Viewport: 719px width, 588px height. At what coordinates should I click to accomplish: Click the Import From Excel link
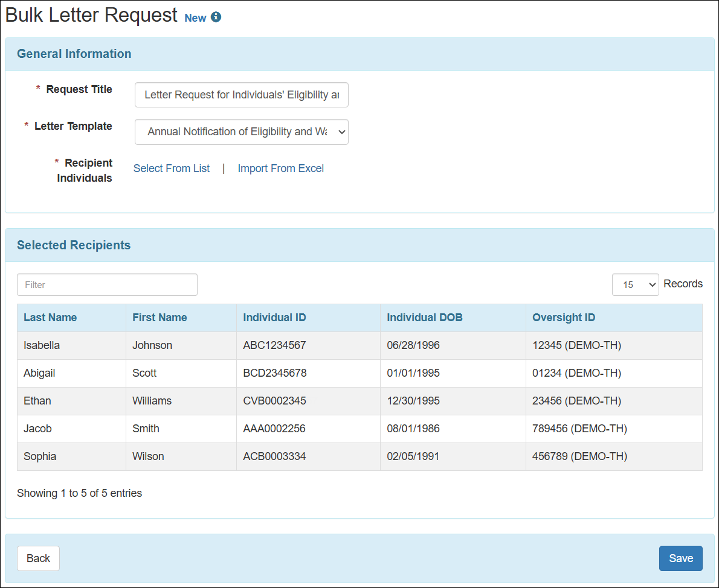click(x=280, y=168)
